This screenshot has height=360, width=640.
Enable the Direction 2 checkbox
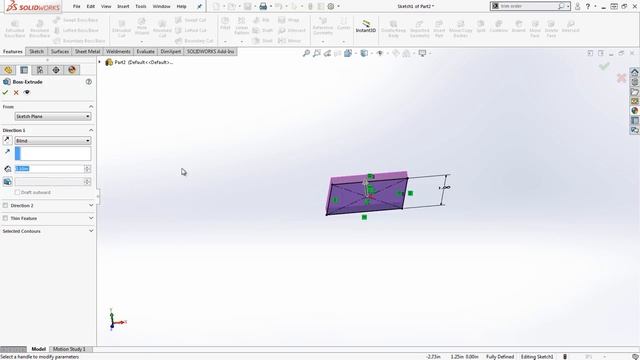click(x=5, y=205)
